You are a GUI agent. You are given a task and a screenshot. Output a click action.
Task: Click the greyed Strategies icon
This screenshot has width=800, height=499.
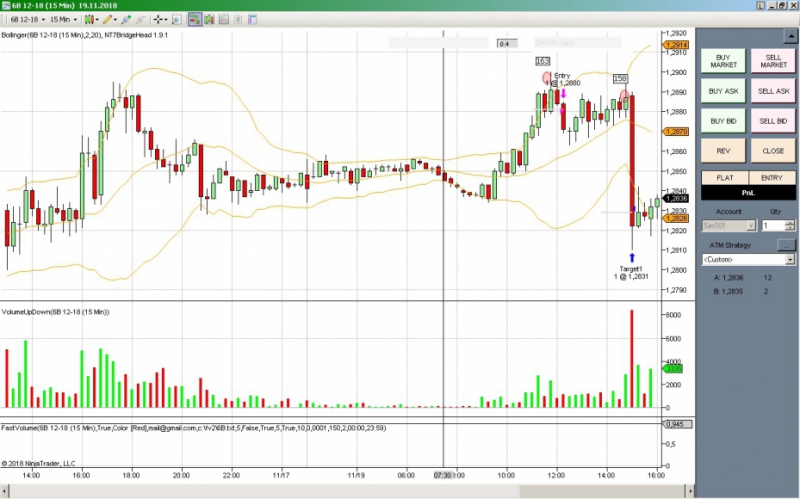[x=238, y=19]
